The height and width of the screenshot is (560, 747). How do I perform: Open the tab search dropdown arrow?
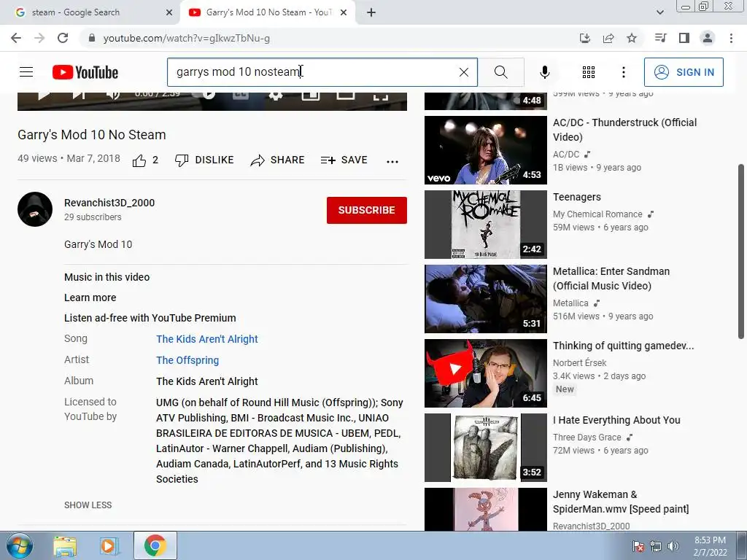[x=659, y=12]
